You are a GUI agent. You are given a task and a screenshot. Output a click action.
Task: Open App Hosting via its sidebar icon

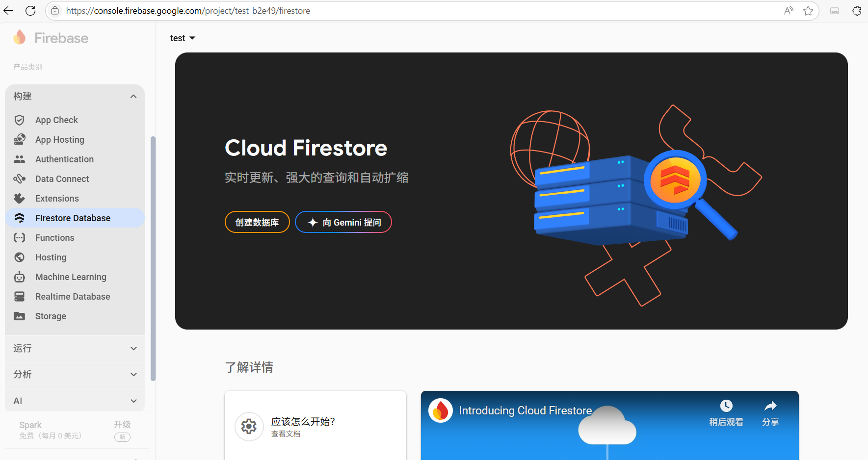coord(20,140)
